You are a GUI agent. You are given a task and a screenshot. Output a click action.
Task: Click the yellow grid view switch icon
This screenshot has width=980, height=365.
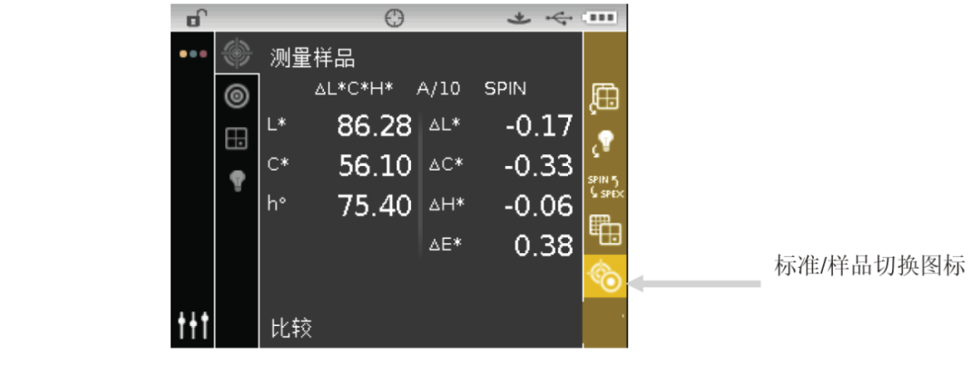coord(605,230)
